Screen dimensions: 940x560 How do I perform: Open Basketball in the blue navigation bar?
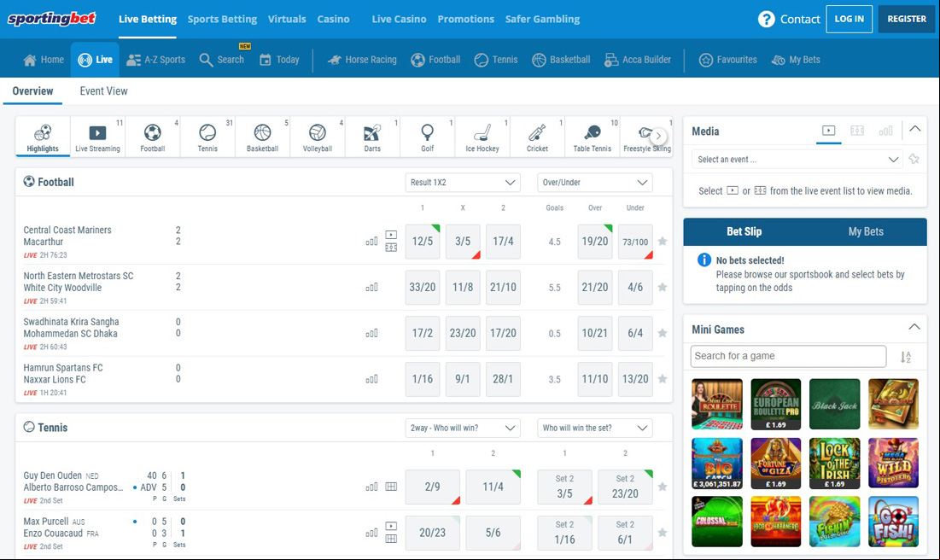tap(561, 60)
